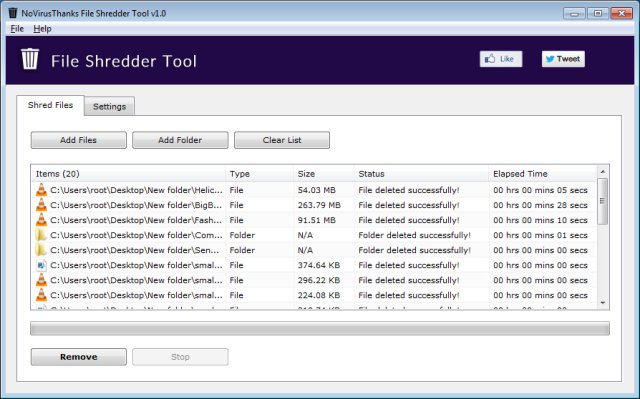The height and width of the screenshot is (399, 640).
Task: Click the Clear List button
Action: pyautogui.click(x=282, y=140)
